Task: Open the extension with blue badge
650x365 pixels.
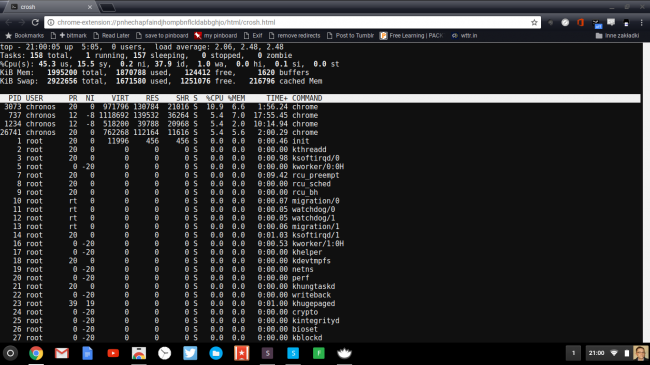Action: coord(596,23)
